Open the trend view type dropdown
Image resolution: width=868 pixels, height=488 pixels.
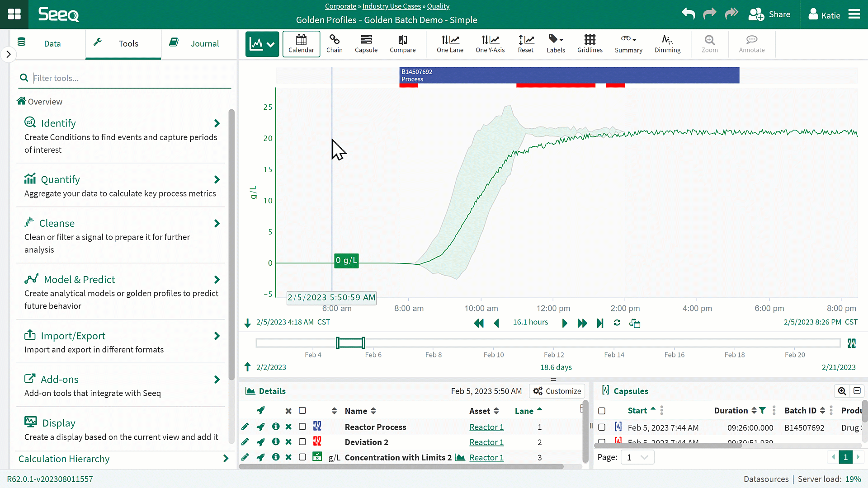[x=262, y=44]
